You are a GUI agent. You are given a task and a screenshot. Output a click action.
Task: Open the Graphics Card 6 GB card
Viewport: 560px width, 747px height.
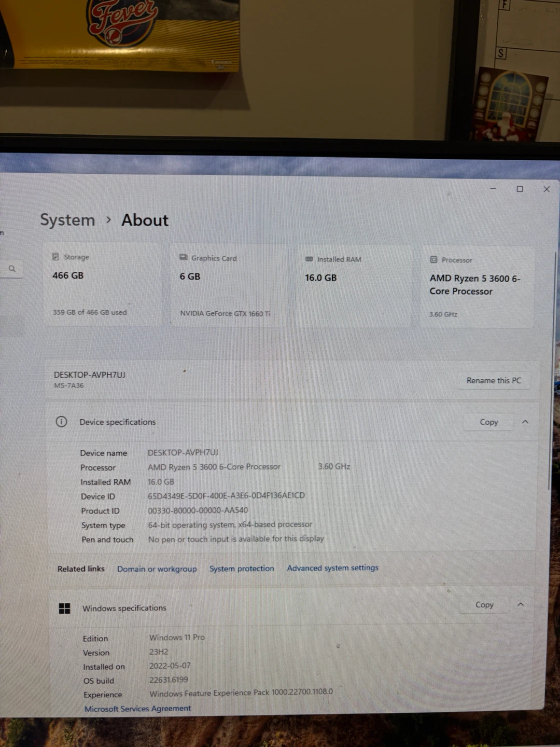pos(229,286)
